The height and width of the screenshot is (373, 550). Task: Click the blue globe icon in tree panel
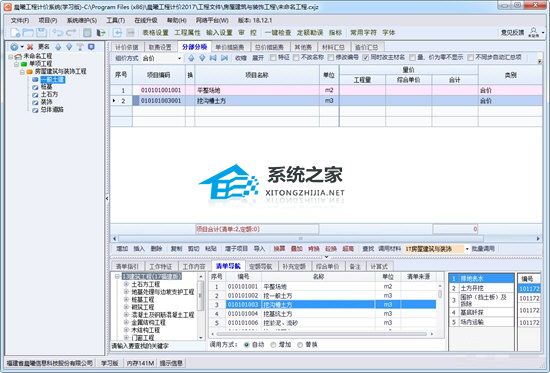[x=14, y=47]
